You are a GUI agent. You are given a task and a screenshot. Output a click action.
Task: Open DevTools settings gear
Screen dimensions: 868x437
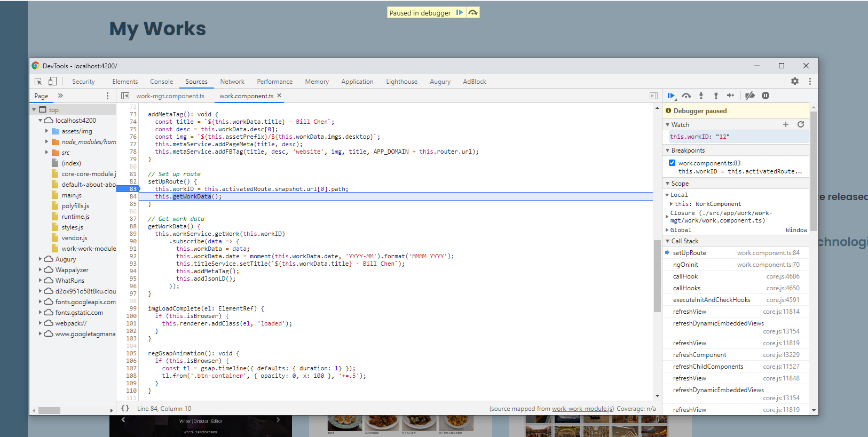pos(795,81)
